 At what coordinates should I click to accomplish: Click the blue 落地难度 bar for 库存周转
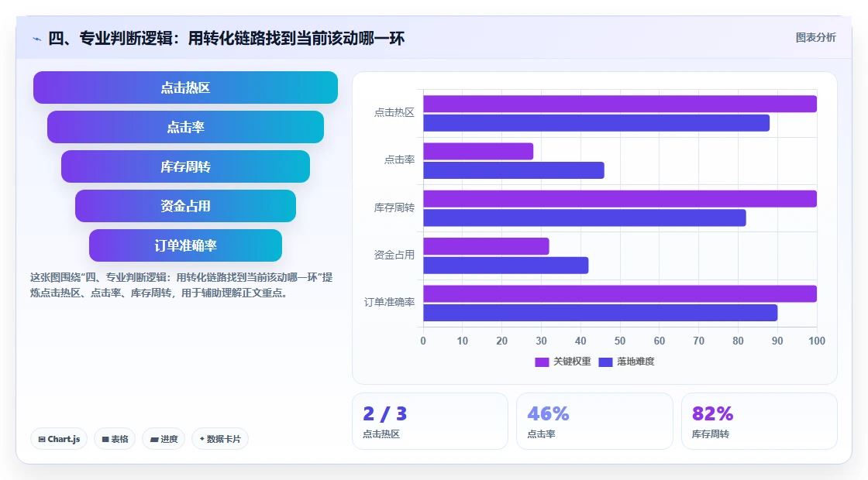pos(584,218)
